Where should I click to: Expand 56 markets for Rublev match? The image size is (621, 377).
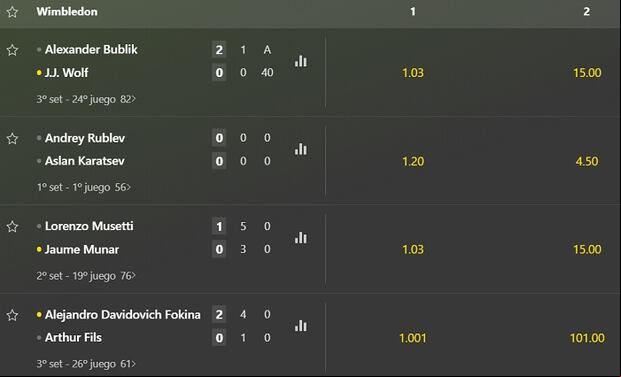[x=123, y=187]
